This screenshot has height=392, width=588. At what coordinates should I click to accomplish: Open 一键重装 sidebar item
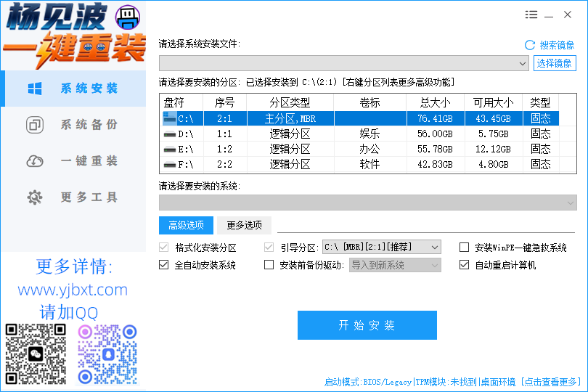point(73,161)
